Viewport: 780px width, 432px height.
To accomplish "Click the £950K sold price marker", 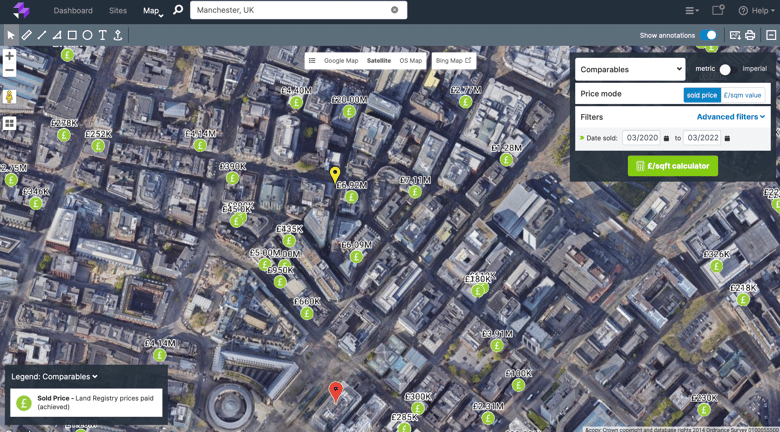I will click(x=280, y=282).
